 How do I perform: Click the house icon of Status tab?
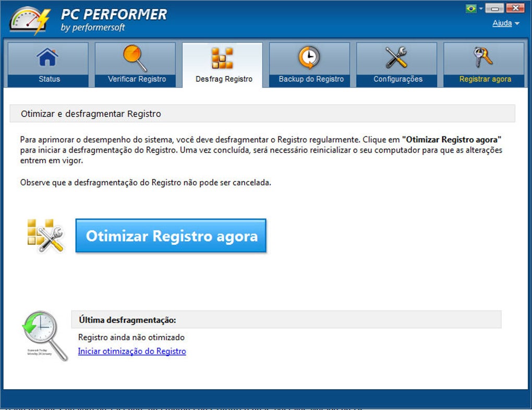(x=47, y=57)
